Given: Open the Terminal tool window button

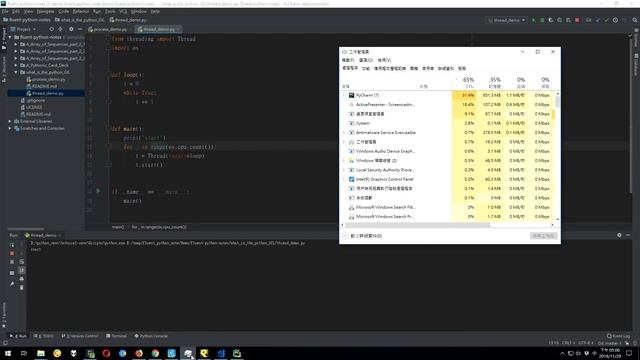Looking at the screenshot, I should (x=116, y=336).
